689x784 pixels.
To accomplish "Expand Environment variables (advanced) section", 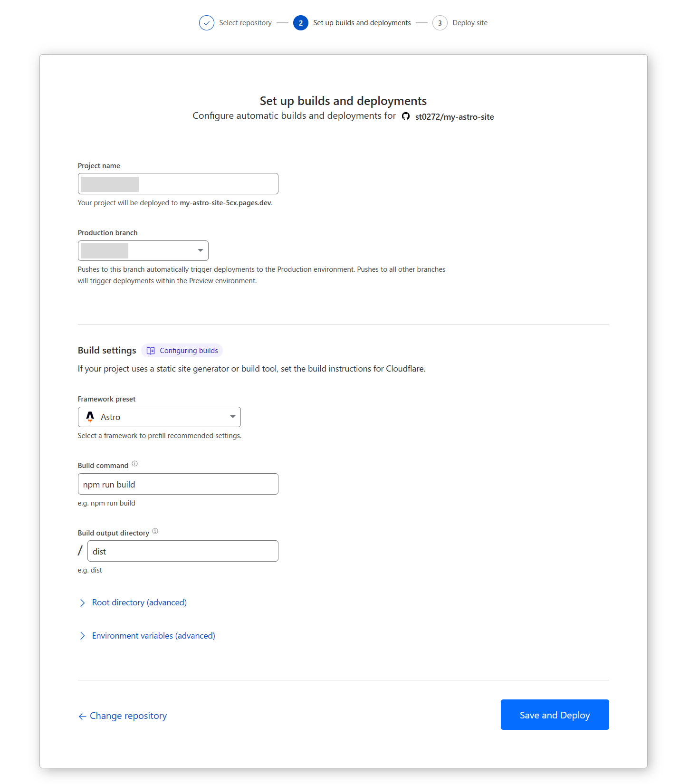I will [147, 636].
